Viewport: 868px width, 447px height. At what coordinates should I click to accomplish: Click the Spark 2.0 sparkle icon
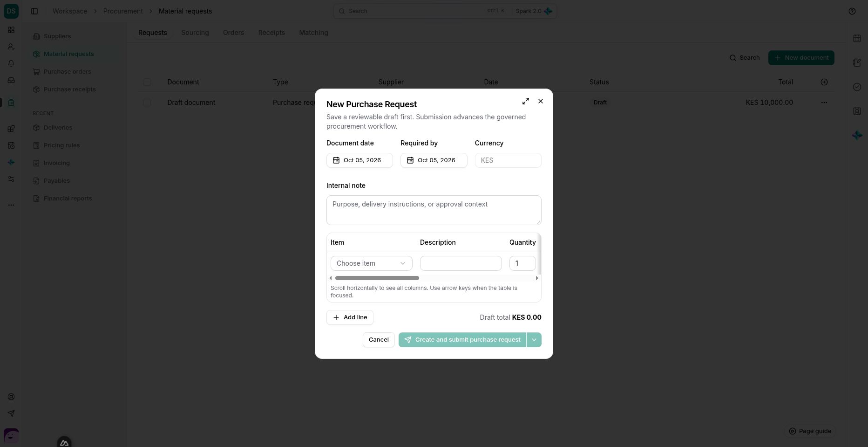click(x=548, y=11)
